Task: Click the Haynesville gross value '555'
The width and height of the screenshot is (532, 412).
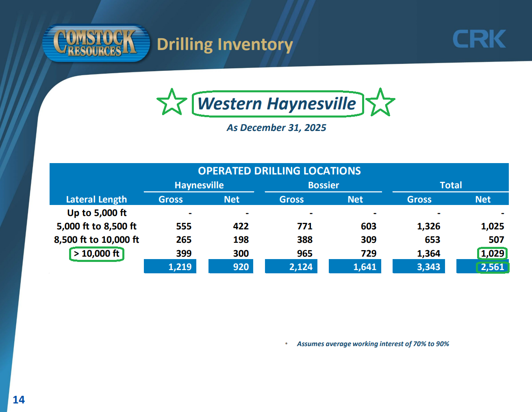Action: point(184,226)
